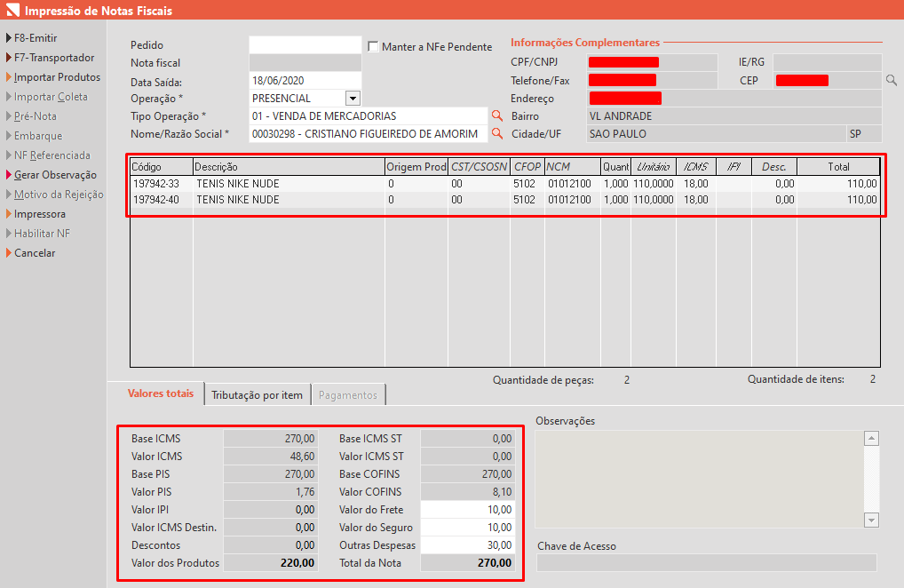Click the NCM column header
Image resolution: width=904 pixels, height=588 pixels.
point(573,167)
